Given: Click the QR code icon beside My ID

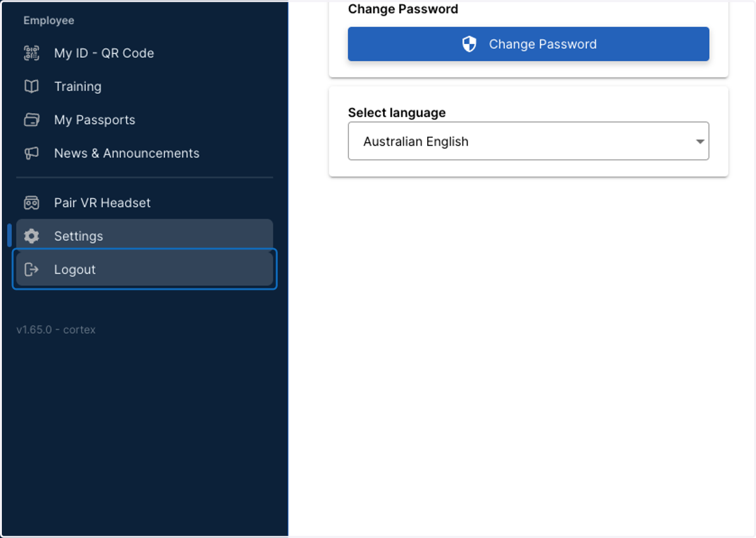Looking at the screenshot, I should [31, 53].
